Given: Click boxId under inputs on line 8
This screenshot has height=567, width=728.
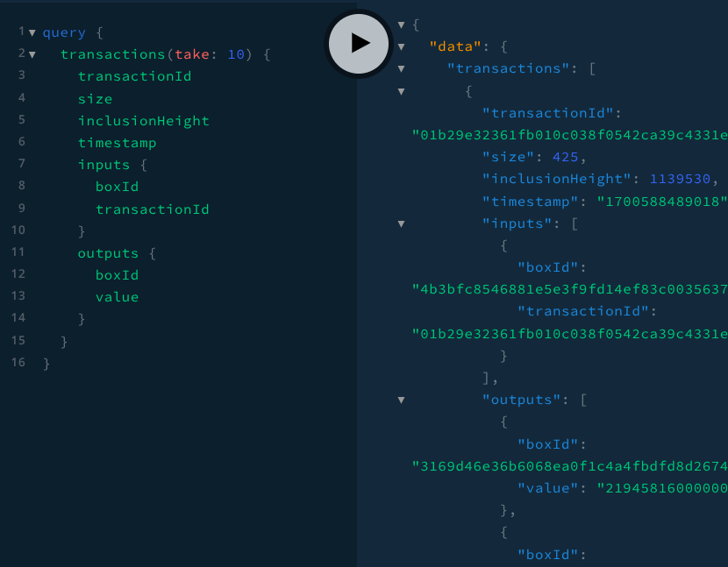Looking at the screenshot, I should (x=117, y=187).
